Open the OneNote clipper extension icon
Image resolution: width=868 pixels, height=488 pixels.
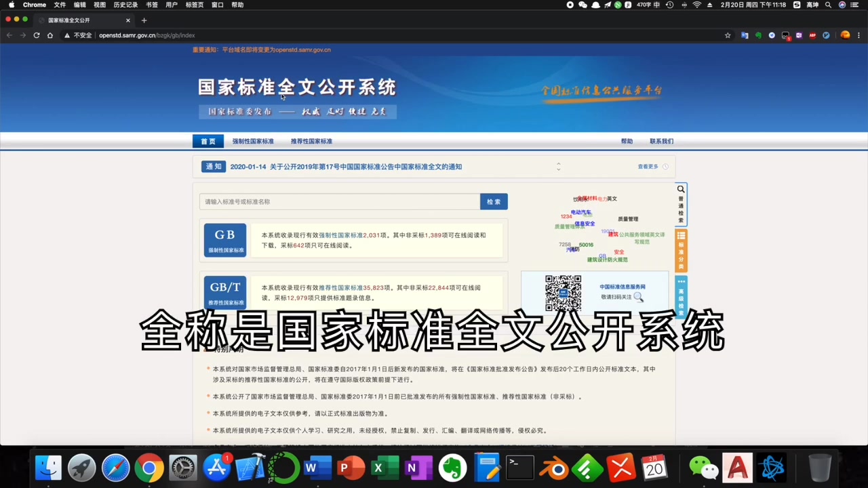[799, 35]
